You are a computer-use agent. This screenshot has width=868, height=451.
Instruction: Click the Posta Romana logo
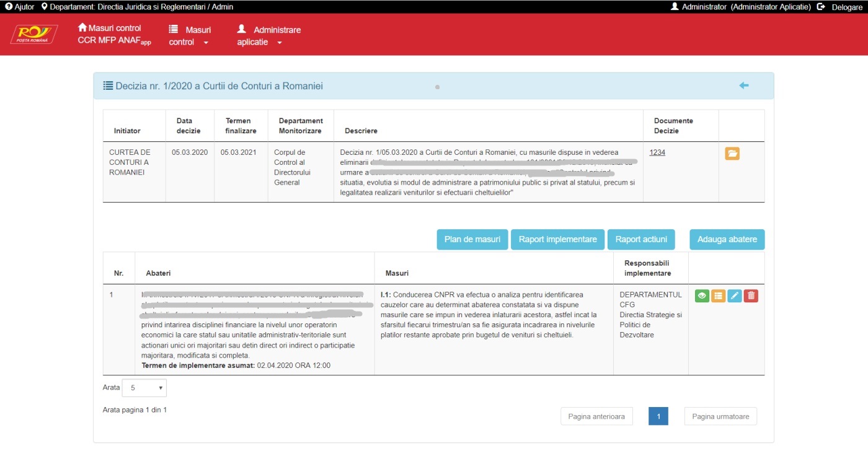coord(34,34)
